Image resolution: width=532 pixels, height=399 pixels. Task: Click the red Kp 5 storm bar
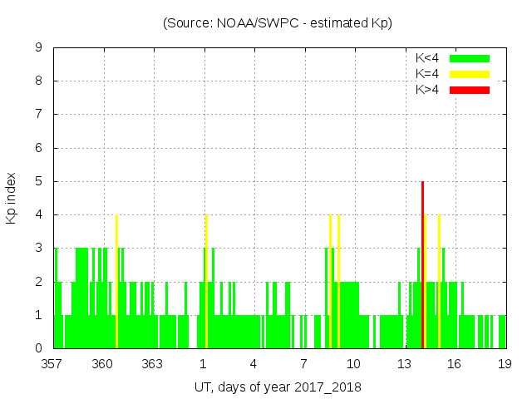[x=423, y=266]
